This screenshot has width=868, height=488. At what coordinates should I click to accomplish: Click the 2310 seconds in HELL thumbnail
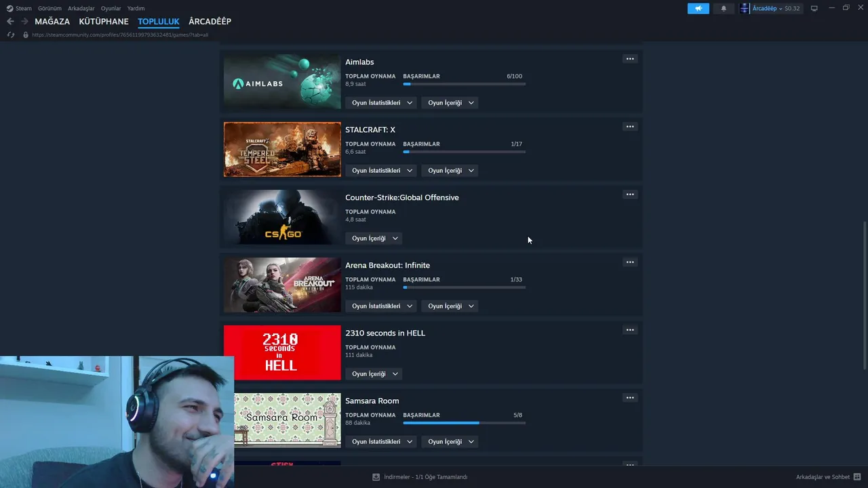(x=282, y=353)
